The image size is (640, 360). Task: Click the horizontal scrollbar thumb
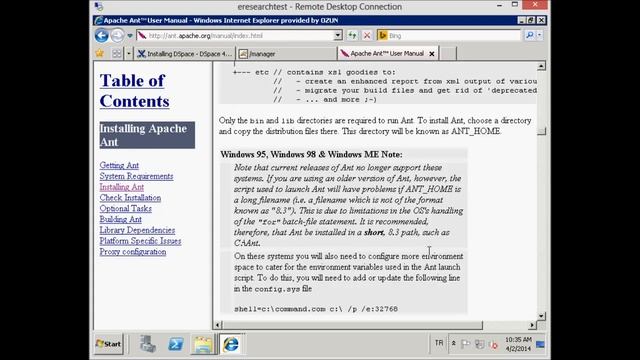pos(353,325)
